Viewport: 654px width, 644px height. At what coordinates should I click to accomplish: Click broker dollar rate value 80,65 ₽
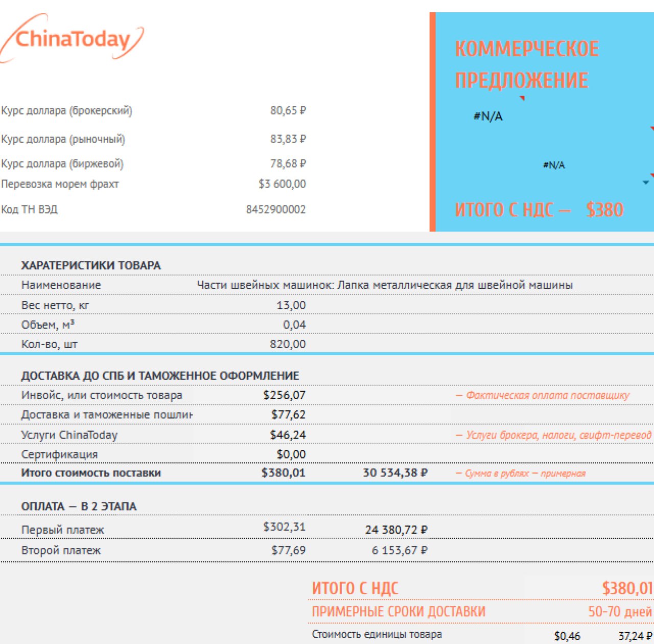click(288, 110)
